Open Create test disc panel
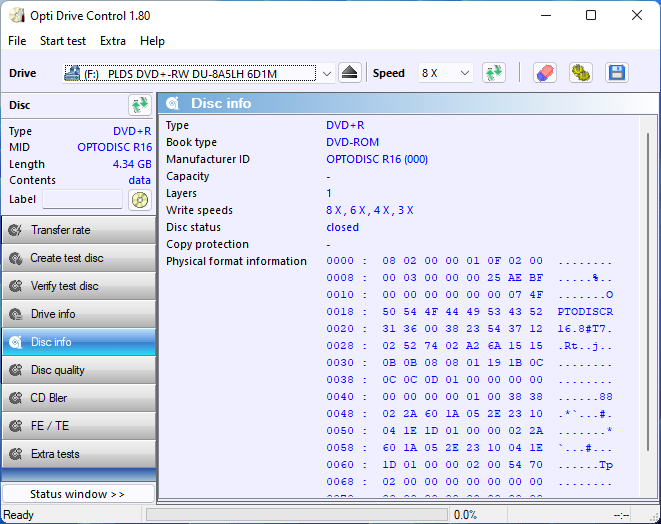Image resolution: width=661 pixels, height=524 pixels. click(79, 258)
